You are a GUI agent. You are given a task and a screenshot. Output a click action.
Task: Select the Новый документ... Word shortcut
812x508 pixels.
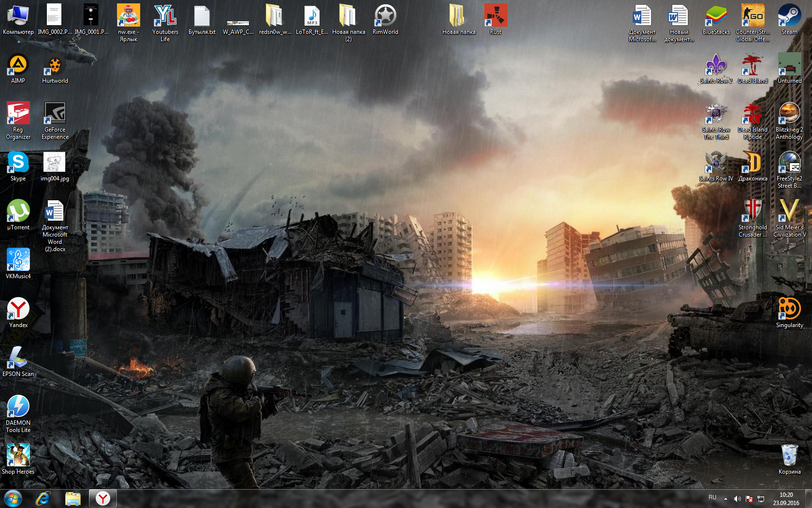(679, 23)
